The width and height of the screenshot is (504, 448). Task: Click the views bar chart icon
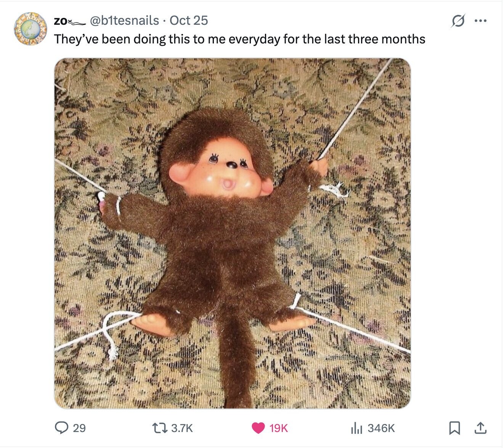356,428
